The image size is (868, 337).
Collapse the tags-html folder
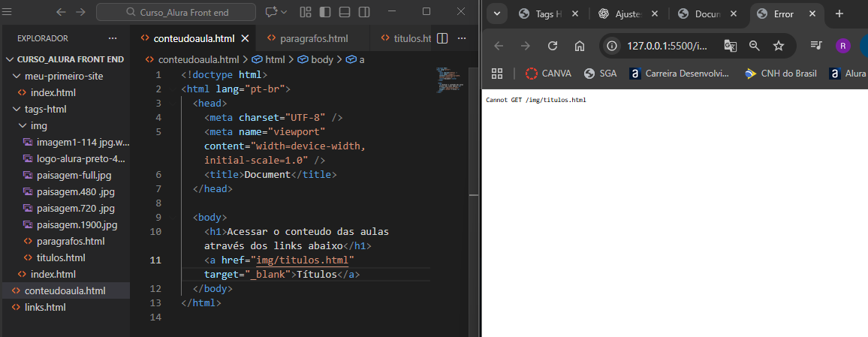pos(45,109)
